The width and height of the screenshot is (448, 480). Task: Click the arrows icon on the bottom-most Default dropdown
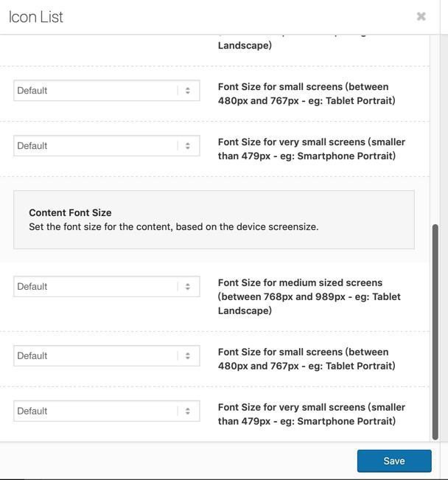[x=188, y=411]
